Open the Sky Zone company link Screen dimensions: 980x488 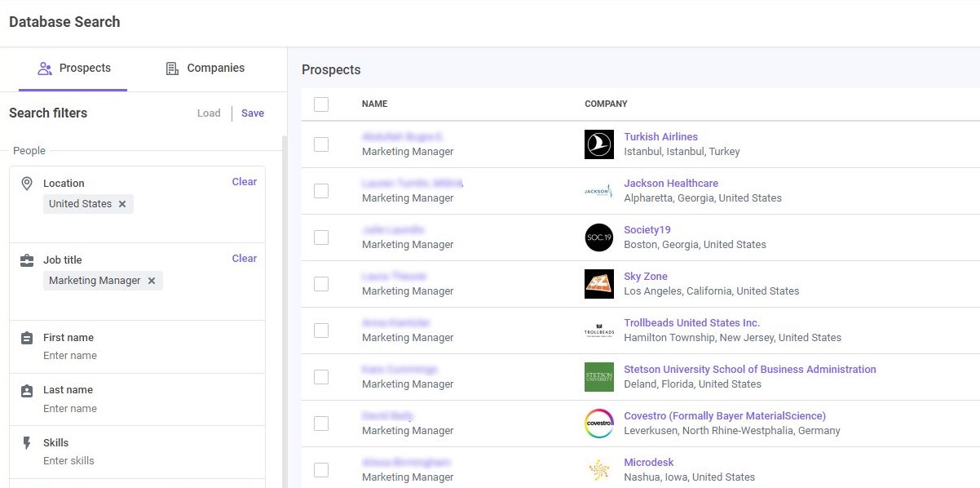coord(646,277)
